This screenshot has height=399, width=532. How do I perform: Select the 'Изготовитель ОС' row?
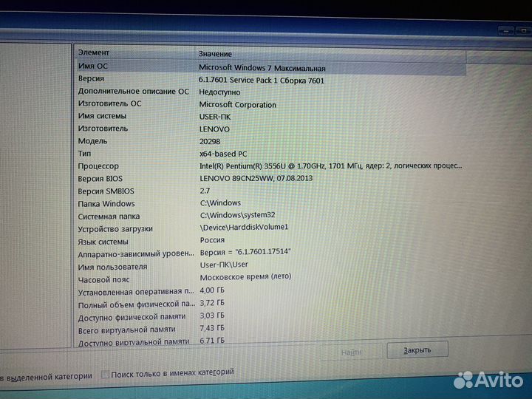click(x=109, y=103)
